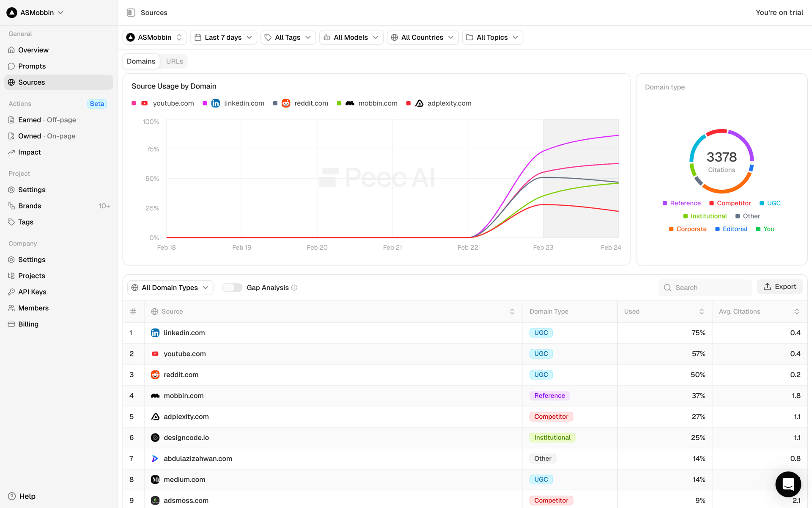Click the Editorial legend item
Image resolution: width=812 pixels, height=508 pixels.
pos(731,229)
